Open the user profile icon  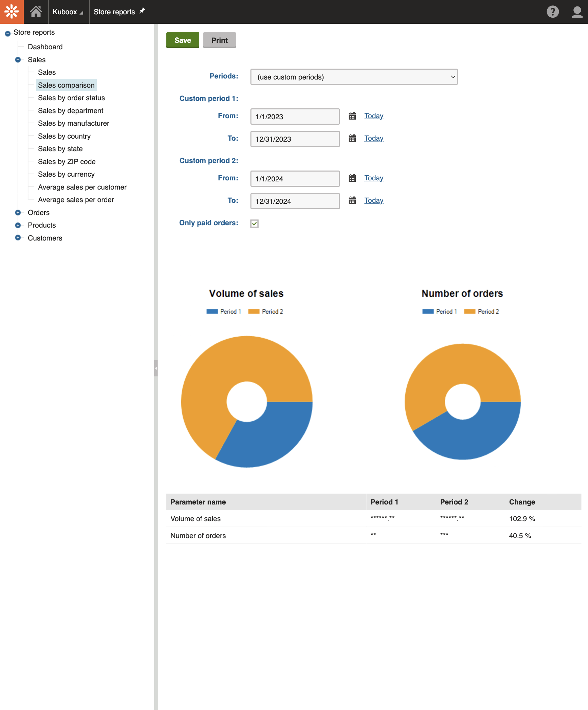click(577, 12)
